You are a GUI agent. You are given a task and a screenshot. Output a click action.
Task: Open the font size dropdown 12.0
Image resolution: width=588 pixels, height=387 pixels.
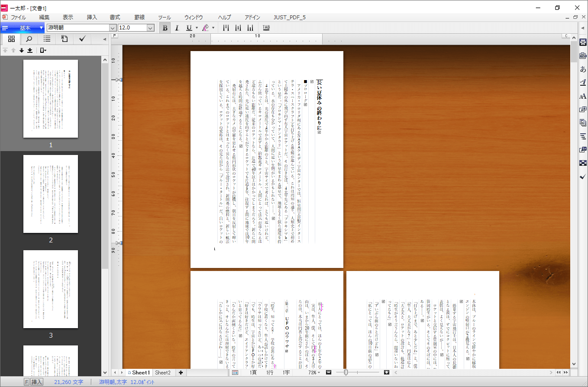click(x=150, y=28)
